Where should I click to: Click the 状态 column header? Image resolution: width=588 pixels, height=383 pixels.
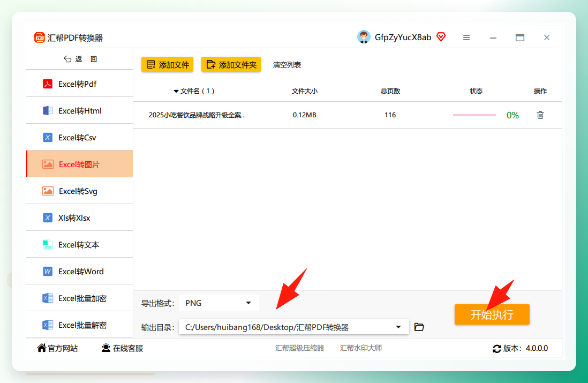[x=476, y=91]
